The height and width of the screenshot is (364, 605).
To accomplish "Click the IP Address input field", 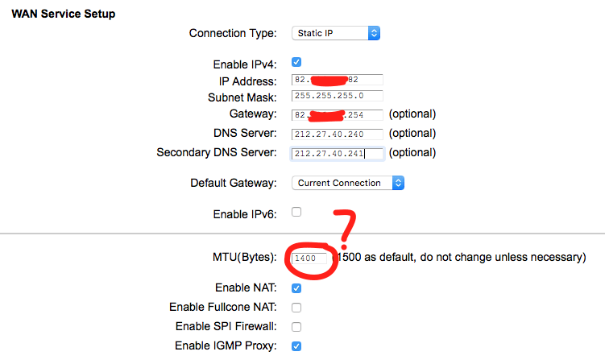I will point(337,81).
